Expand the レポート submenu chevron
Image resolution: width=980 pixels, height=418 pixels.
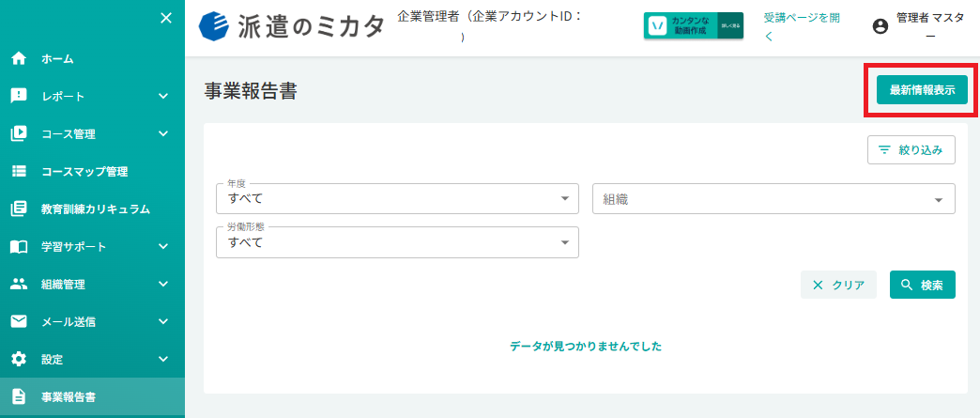coord(163,97)
